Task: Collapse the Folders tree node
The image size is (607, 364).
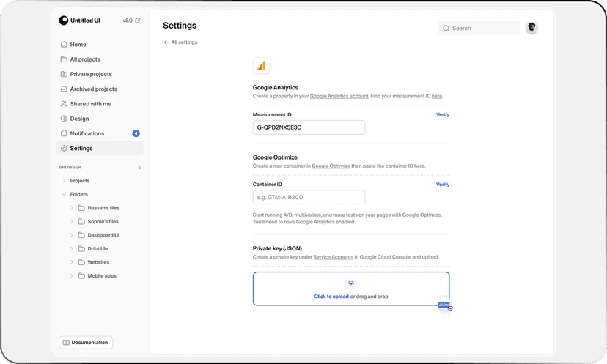Action: [x=64, y=194]
